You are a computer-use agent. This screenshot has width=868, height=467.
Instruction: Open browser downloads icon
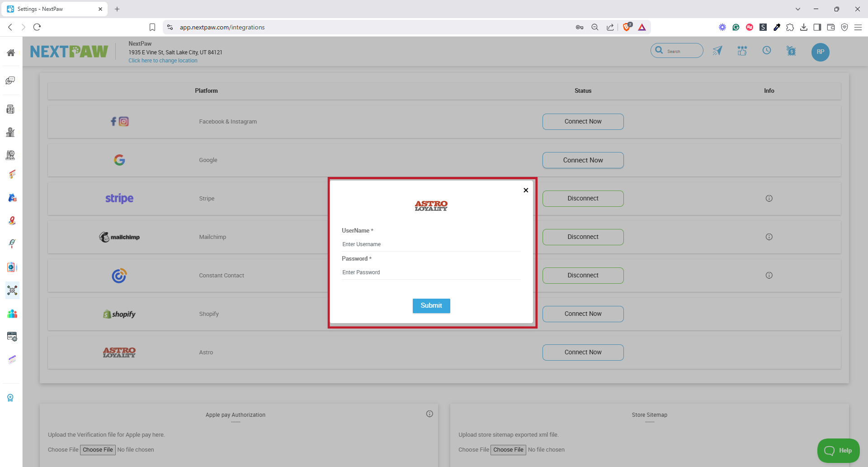point(804,27)
